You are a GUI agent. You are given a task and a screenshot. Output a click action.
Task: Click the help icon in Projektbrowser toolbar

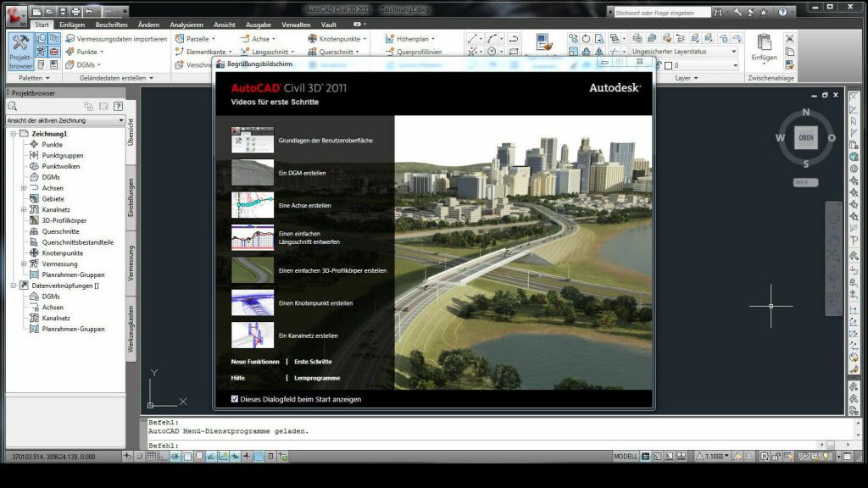[118, 106]
